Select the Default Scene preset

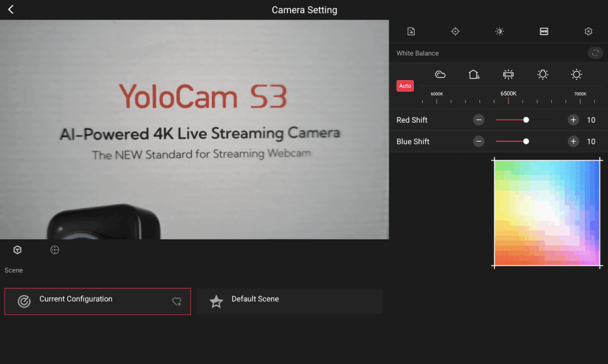click(290, 301)
